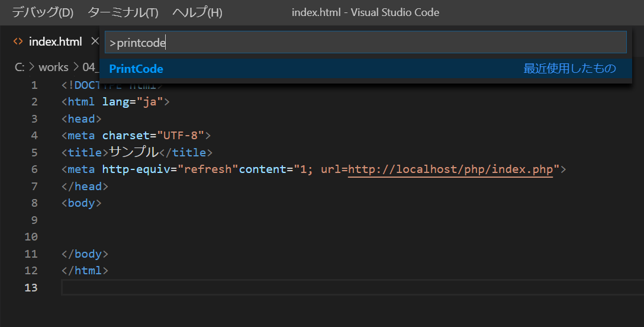
Task: Close the index.html tab with its X icon
Action: click(94, 41)
